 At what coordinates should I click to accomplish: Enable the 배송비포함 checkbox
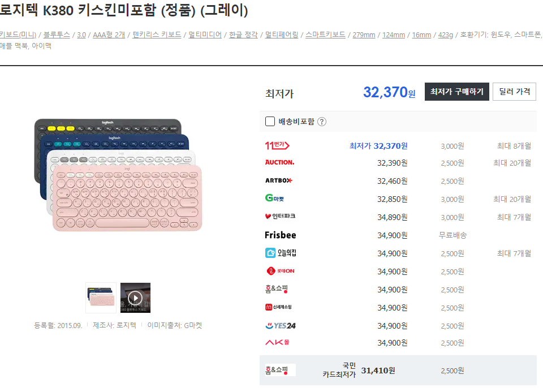click(x=270, y=122)
